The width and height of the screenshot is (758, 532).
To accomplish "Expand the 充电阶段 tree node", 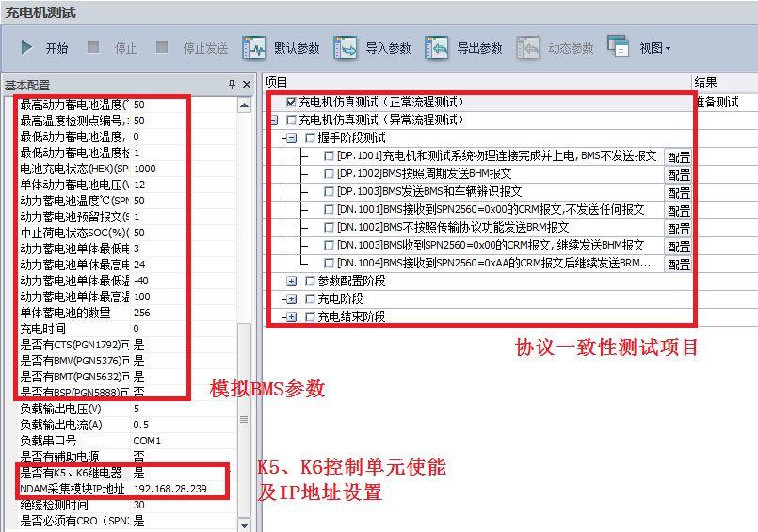I will (x=291, y=298).
